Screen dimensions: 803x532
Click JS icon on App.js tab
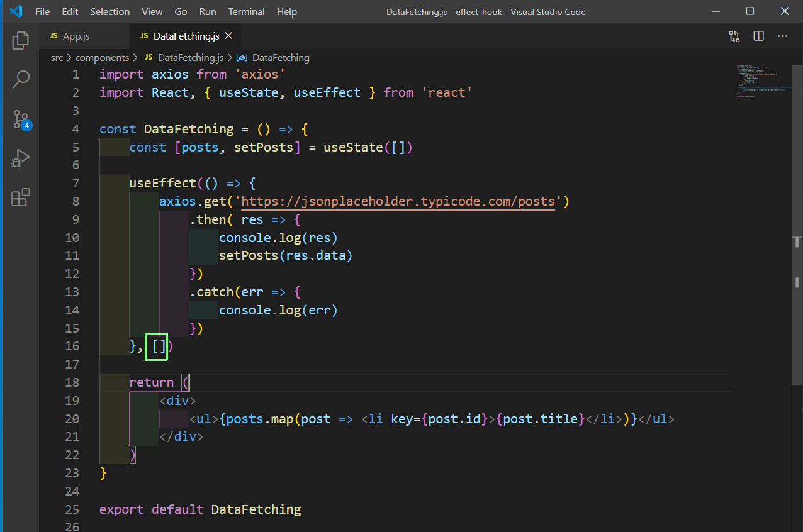click(x=53, y=36)
